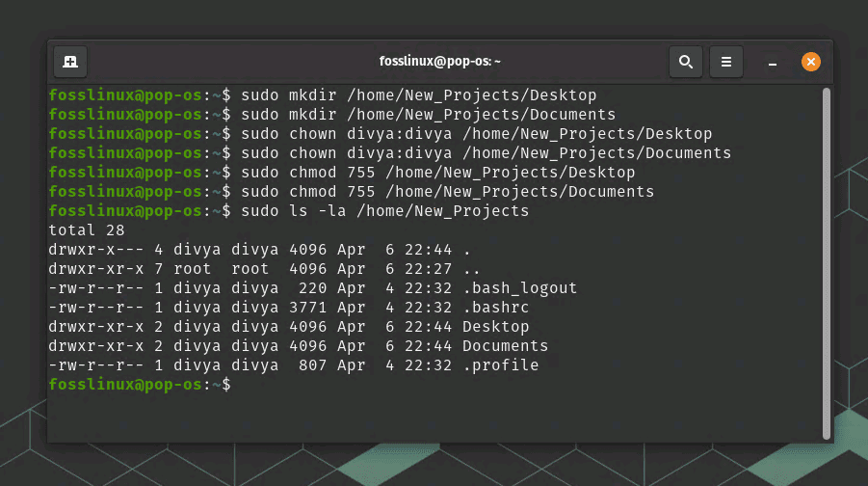Click the 'total 28' output line

(87, 229)
